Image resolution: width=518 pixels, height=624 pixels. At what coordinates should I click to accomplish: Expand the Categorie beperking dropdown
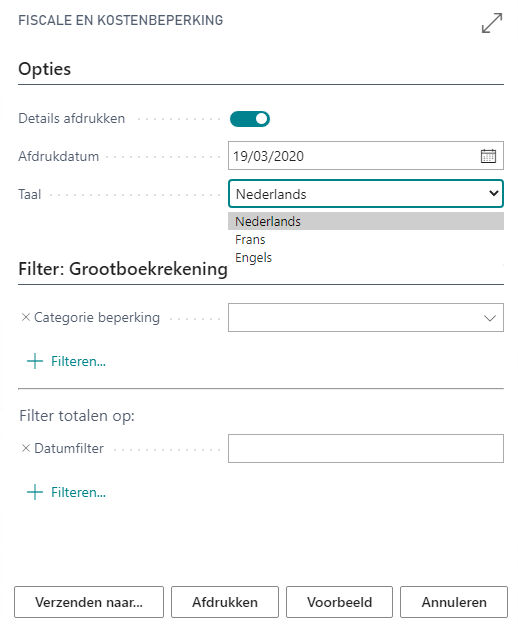[x=490, y=318]
